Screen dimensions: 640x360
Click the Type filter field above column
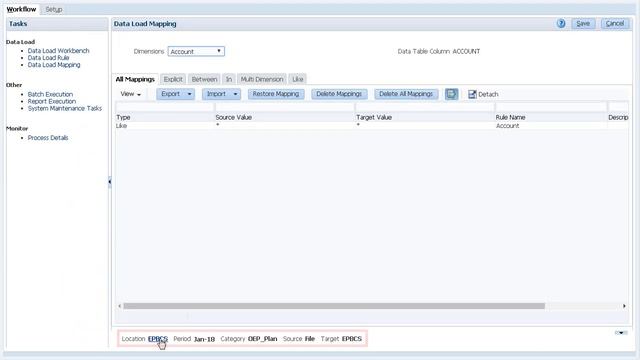tap(165, 107)
